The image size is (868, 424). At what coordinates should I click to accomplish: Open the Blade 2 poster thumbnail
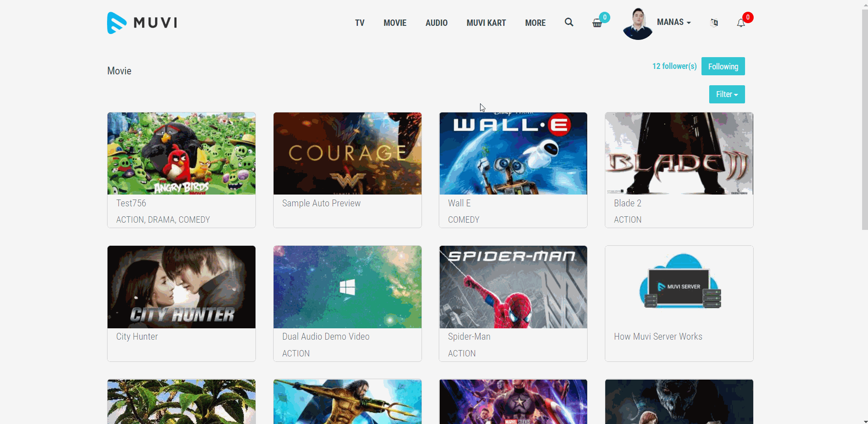(679, 154)
